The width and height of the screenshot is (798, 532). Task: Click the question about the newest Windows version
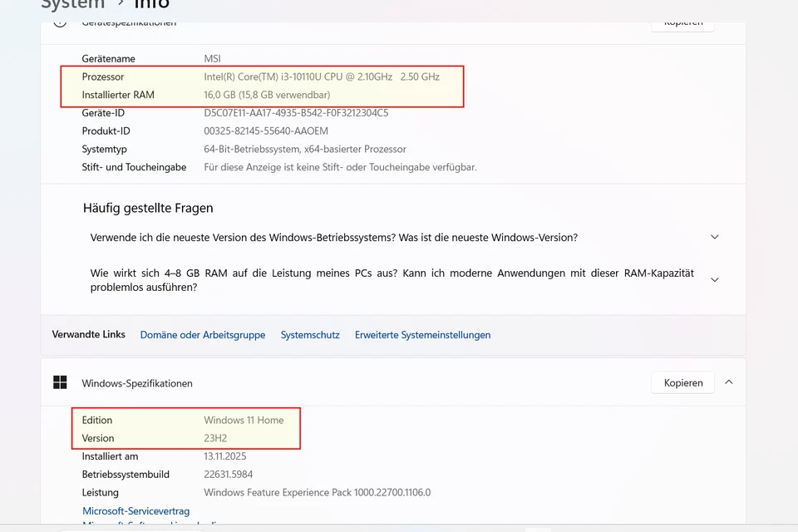coord(333,237)
